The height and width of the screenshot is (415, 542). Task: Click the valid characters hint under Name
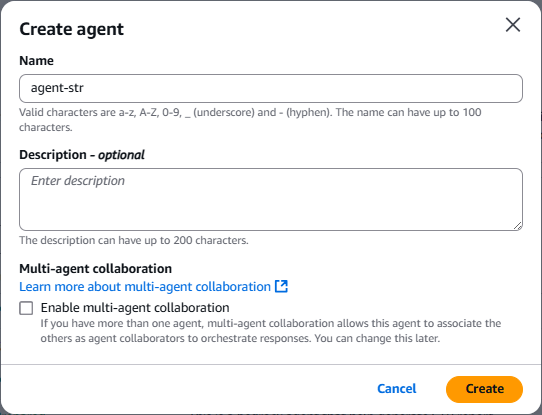coord(250,120)
